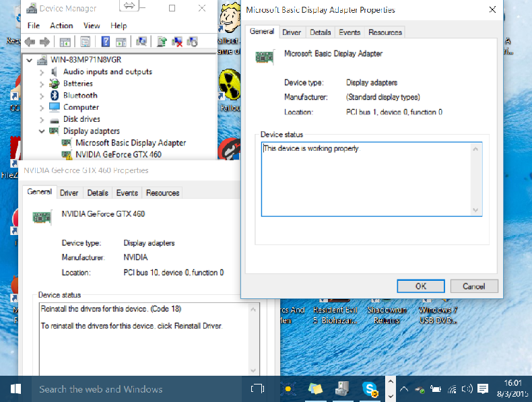Image resolution: width=532 pixels, height=402 pixels.
Task: Switch to Resources tab in NVIDIA GeForce GTX 460 Properties
Action: click(162, 193)
